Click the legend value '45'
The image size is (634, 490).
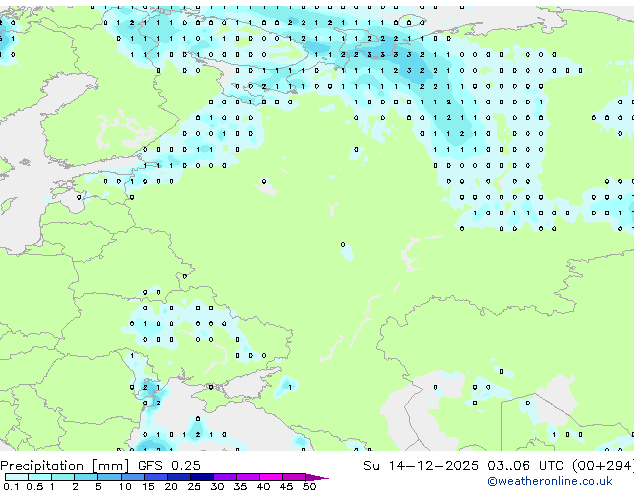click(286, 486)
